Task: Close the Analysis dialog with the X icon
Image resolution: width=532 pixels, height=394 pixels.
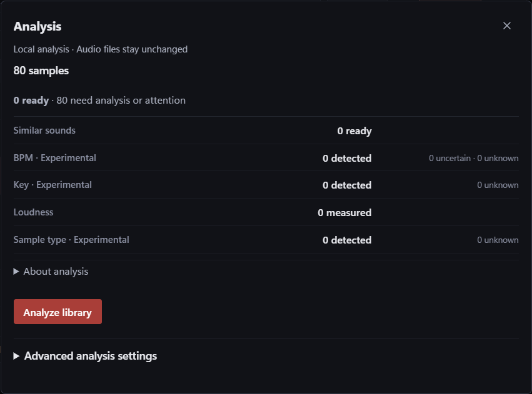Action: point(506,26)
